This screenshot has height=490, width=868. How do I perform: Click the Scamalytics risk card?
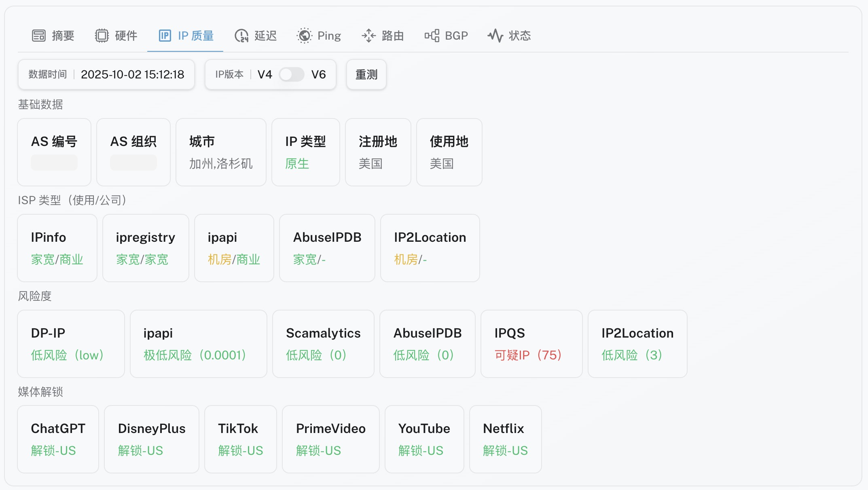click(x=323, y=344)
